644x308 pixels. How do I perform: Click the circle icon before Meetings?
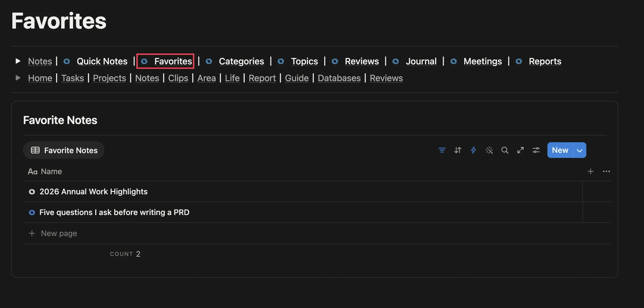coord(454,61)
